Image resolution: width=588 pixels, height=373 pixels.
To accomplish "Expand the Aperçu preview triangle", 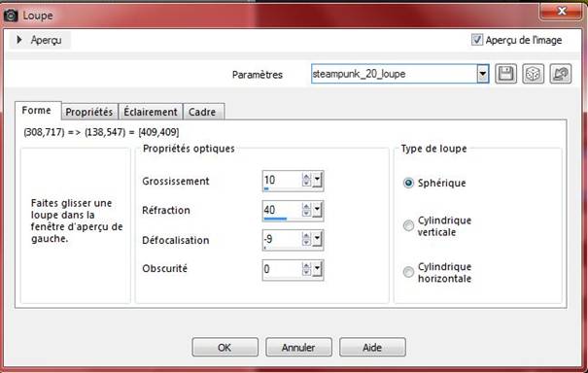I will click(19, 40).
